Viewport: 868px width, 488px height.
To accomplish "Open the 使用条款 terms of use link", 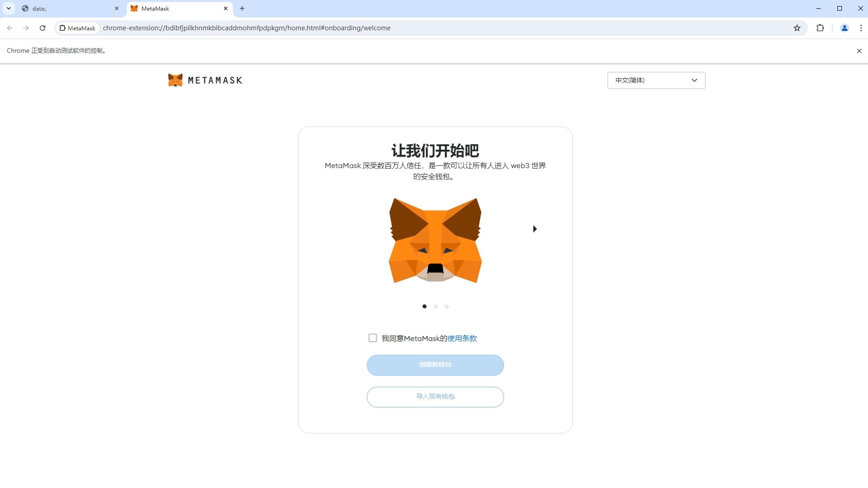I will 462,338.
